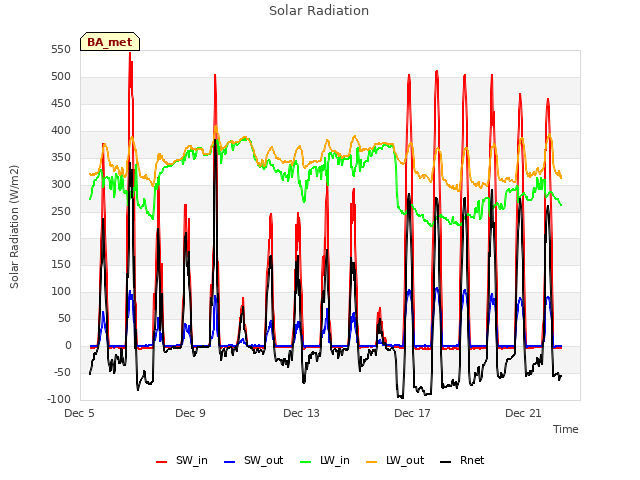Click the 500 y-axis tick label
640x480 pixels.
tap(61, 77)
